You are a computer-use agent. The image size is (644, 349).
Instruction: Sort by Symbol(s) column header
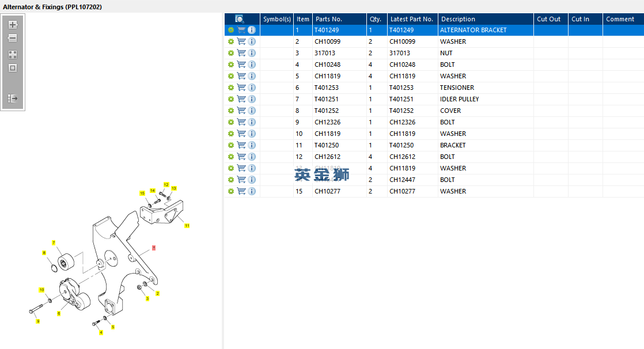click(x=277, y=19)
